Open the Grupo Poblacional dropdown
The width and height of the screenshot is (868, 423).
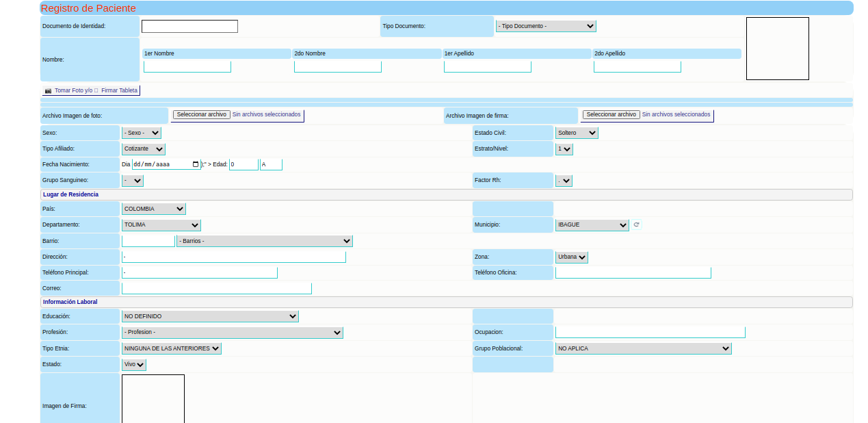coord(643,348)
